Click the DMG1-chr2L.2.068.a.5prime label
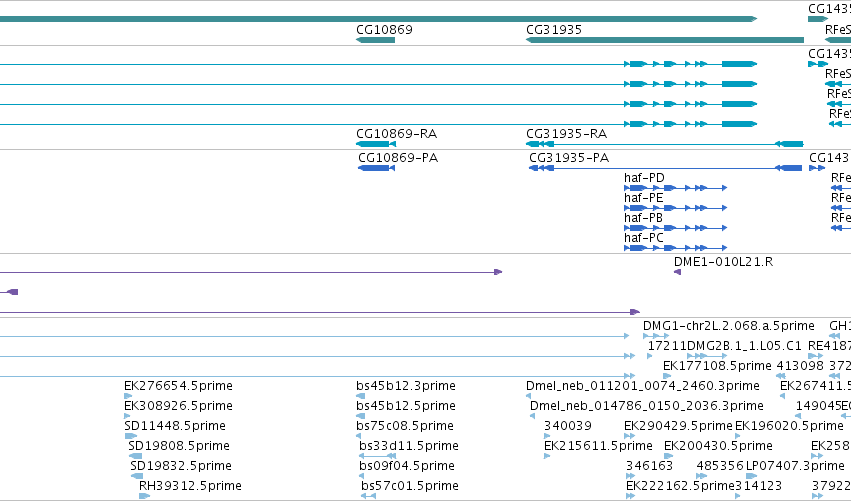Image resolution: width=851 pixels, height=501 pixels. tap(729, 326)
